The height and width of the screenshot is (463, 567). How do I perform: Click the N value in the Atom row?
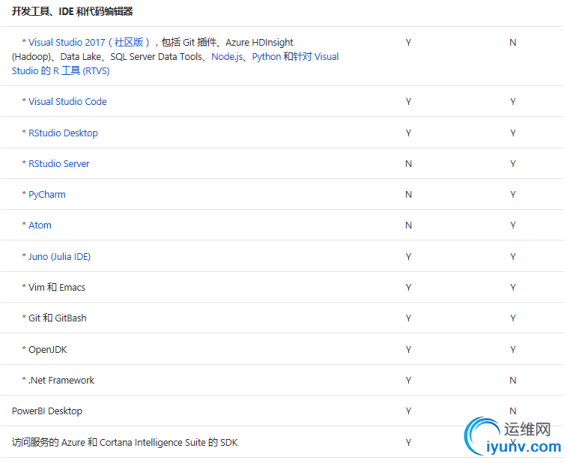point(408,225)
